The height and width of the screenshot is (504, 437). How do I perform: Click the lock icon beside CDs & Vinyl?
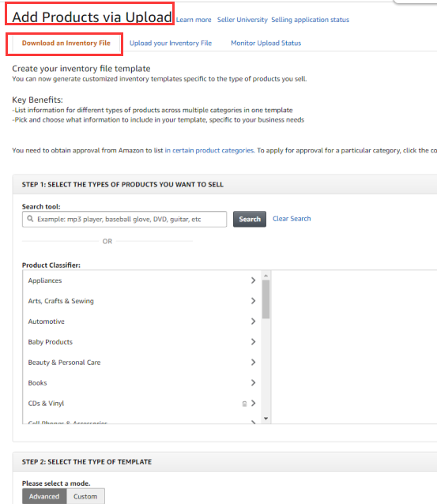click(x=244, y=404)
